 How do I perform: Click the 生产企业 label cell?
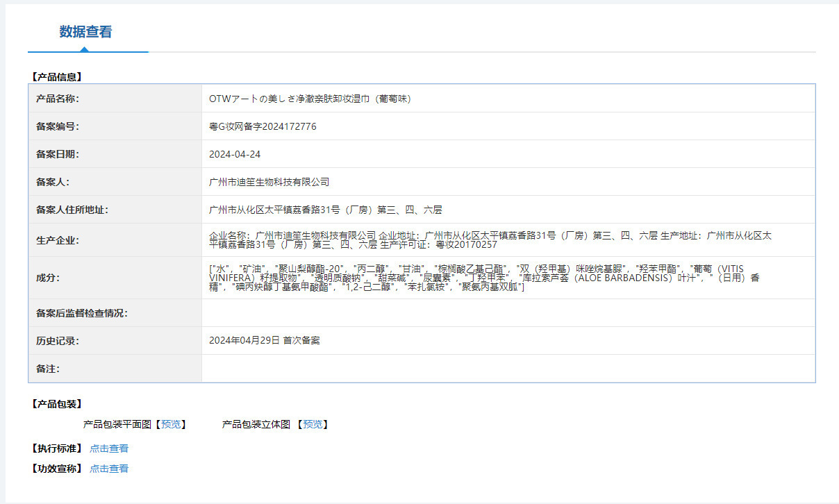coord(115,240)
